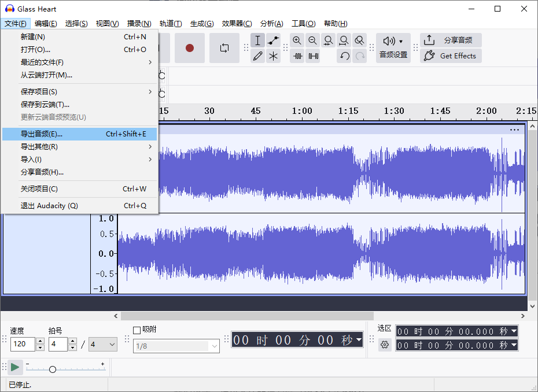Viewport: 538px width, 392px height.
Task: Click the Trim audio outside selection icon
Action: pos(297,56)
